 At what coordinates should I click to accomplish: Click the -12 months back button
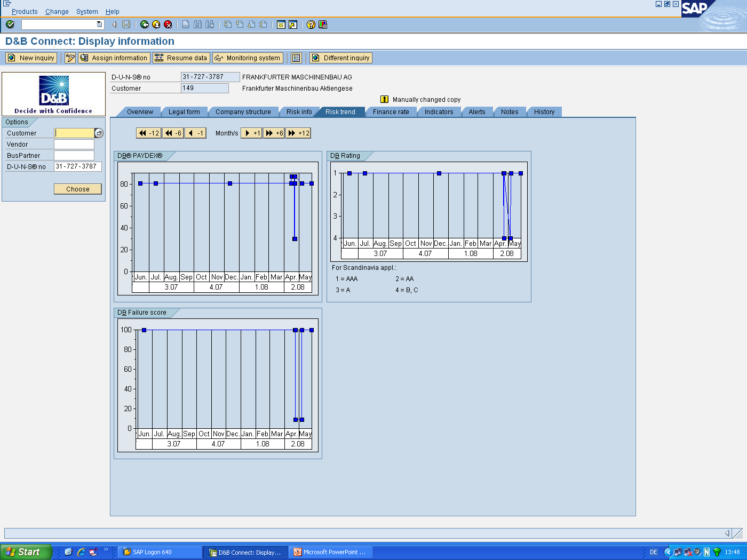point(149,133)
